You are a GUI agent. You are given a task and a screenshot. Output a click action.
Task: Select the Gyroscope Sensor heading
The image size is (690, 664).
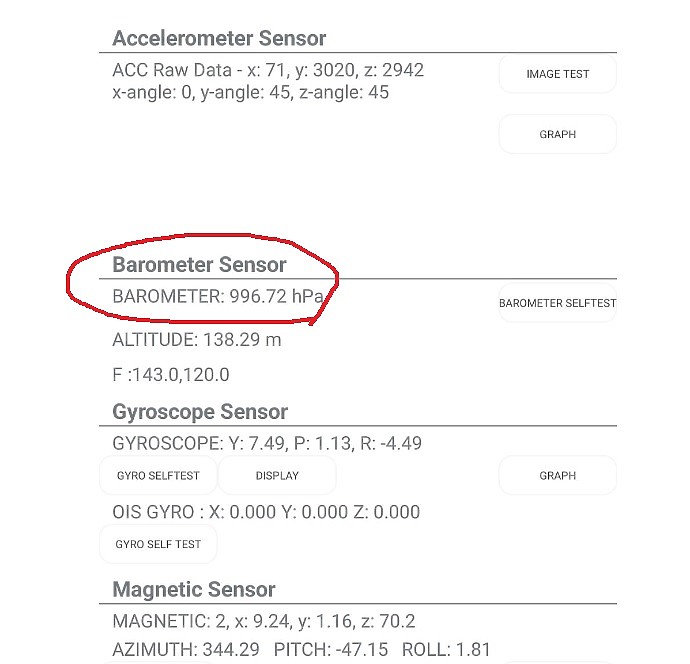click(x=200, y=412)
